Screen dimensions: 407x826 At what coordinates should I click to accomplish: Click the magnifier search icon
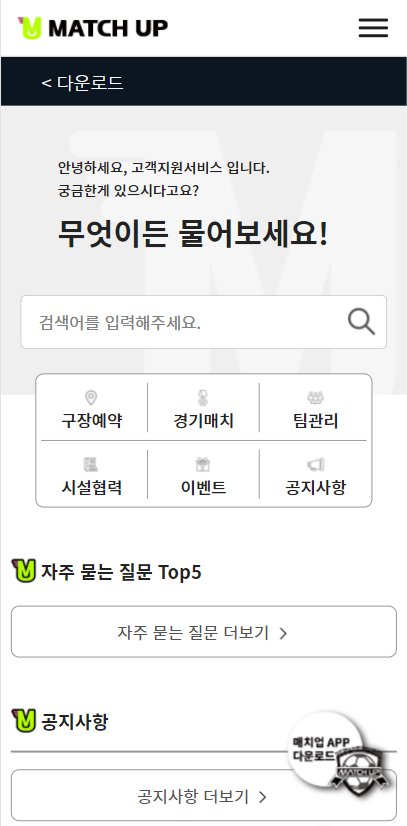coord(361,322)
